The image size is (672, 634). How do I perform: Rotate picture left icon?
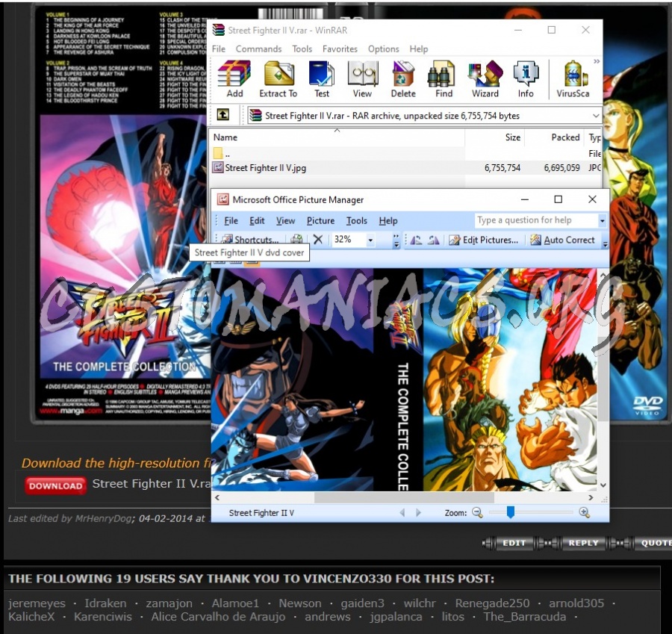(416, 240)
